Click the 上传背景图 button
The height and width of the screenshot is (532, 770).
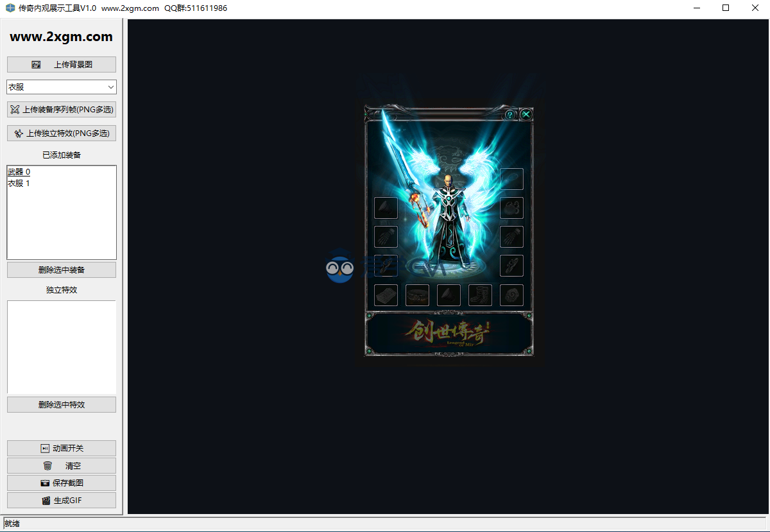(x=62, y=65)
